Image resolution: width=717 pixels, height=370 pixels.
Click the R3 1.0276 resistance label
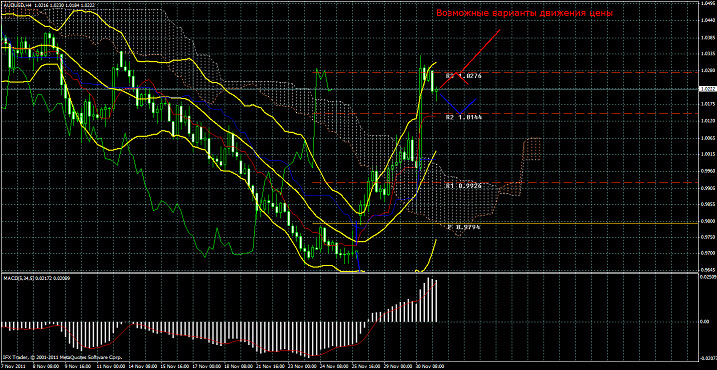464,75
